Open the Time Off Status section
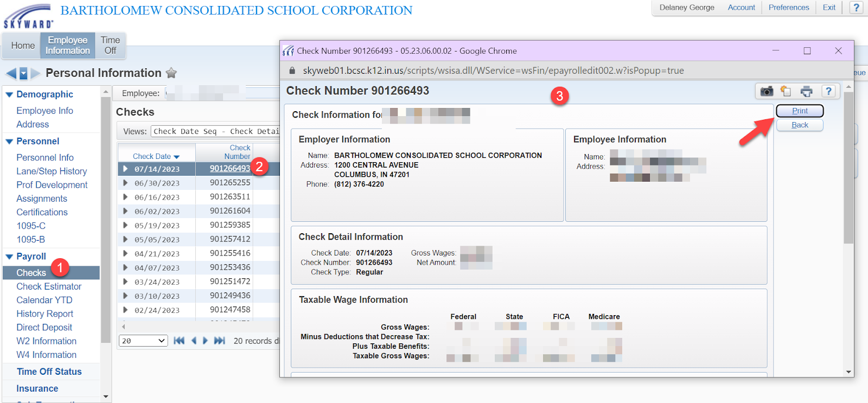Image resolution: width=868 pixels, height=403 pixels. click(x=49, y=372)
